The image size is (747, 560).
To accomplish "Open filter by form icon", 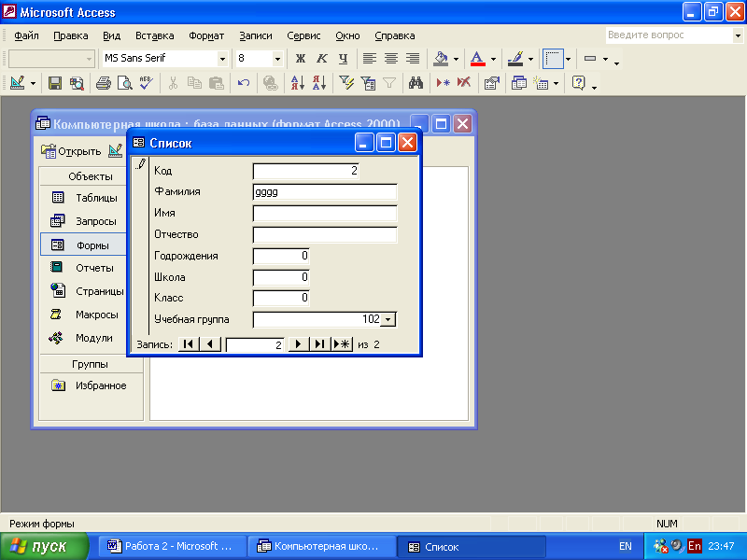I will pyautogui.click(x=368, y=83).
